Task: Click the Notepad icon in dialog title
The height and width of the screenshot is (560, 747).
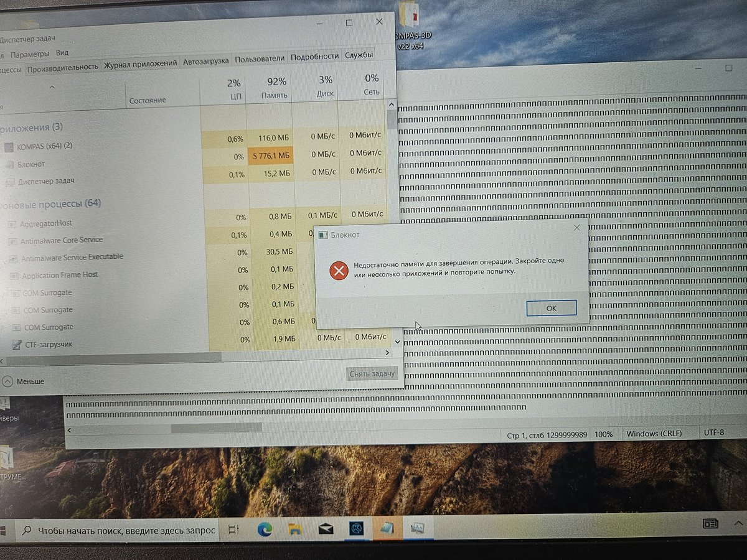Action: (322, 235)
